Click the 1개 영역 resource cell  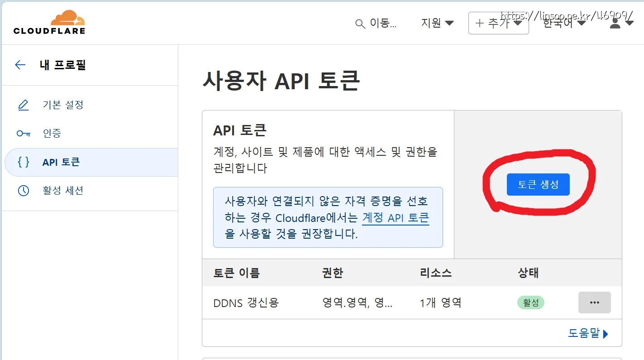[x=441, y=302]
